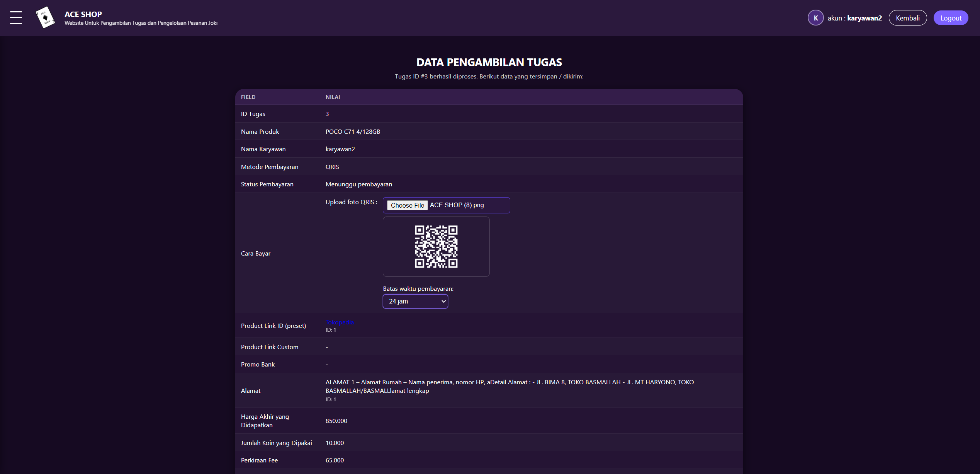This screenshot has height=474, width=980.
Task: Click the Menunggu pembayaran status text
Action: (358, 184)
